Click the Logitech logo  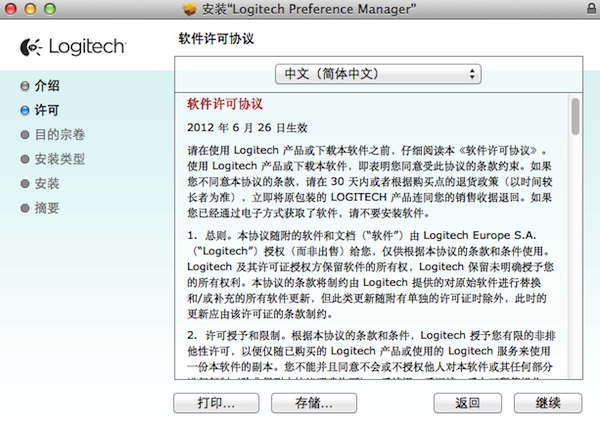click(73, 47)
